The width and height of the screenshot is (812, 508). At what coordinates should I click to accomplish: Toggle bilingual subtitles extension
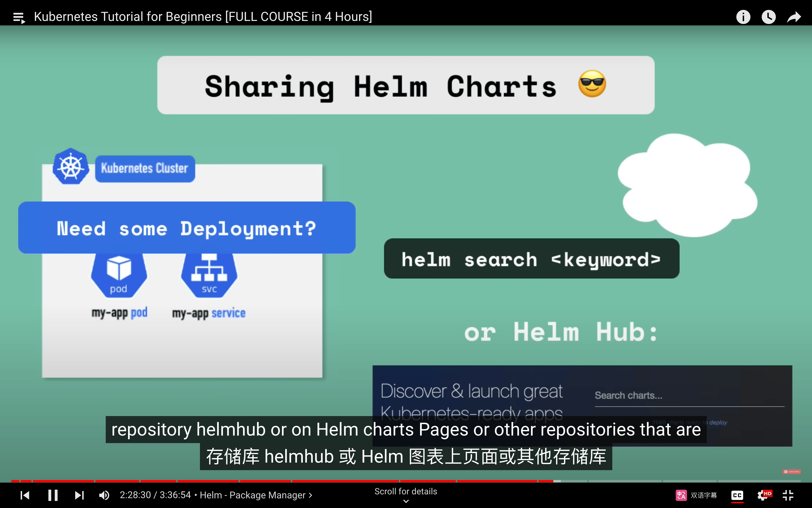coord(696,495)
